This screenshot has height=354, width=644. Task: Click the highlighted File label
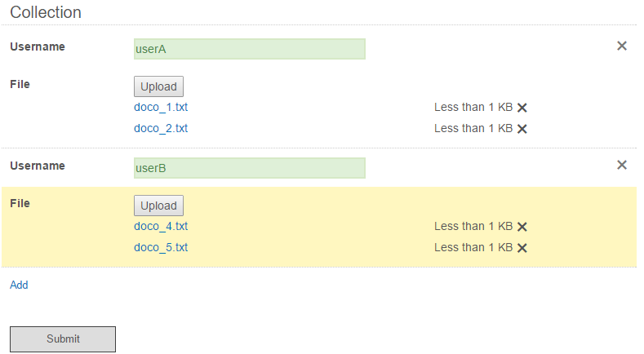click(x=20, y=203)
